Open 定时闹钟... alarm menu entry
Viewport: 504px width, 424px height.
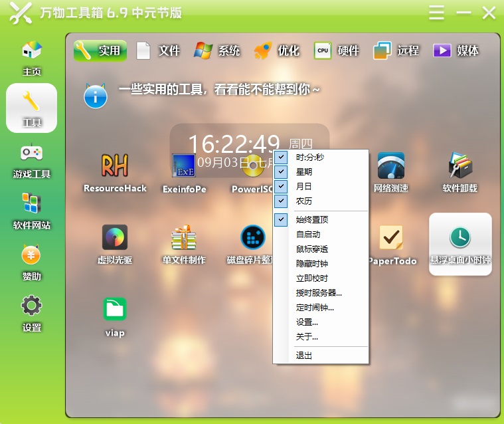pyautogui.click(x=321, y=308)
